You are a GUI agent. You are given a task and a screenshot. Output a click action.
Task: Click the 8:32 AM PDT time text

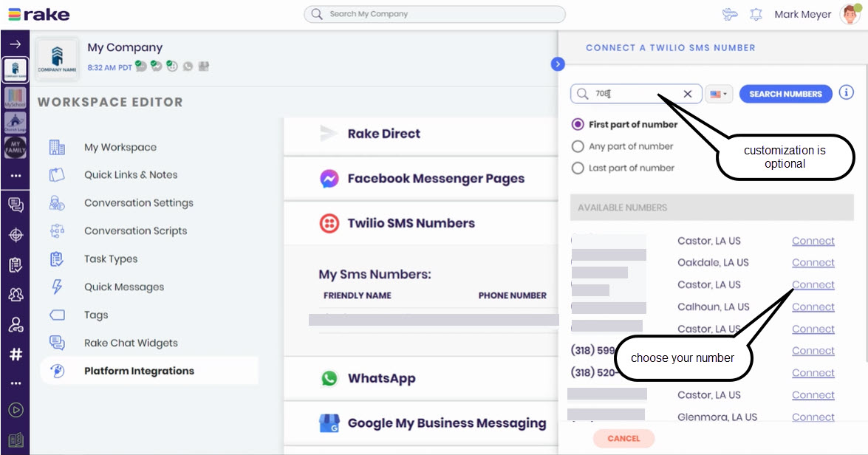click(x=109, y=67)
